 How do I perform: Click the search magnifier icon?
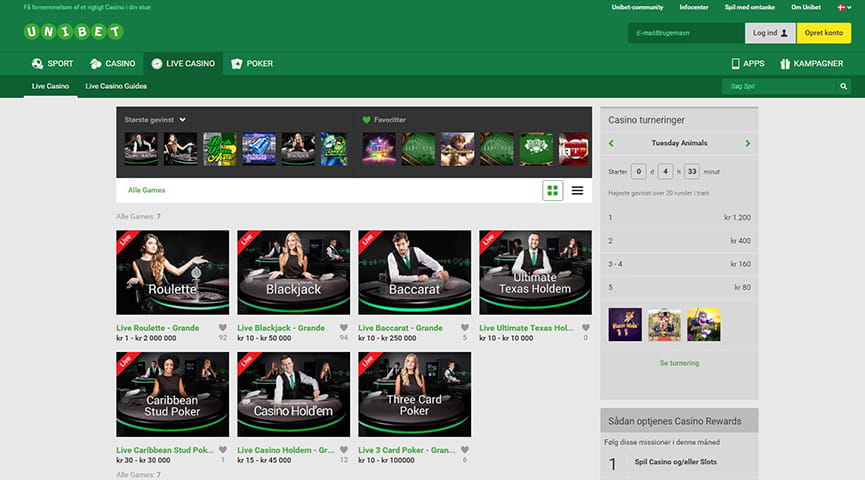click(843, 86)
